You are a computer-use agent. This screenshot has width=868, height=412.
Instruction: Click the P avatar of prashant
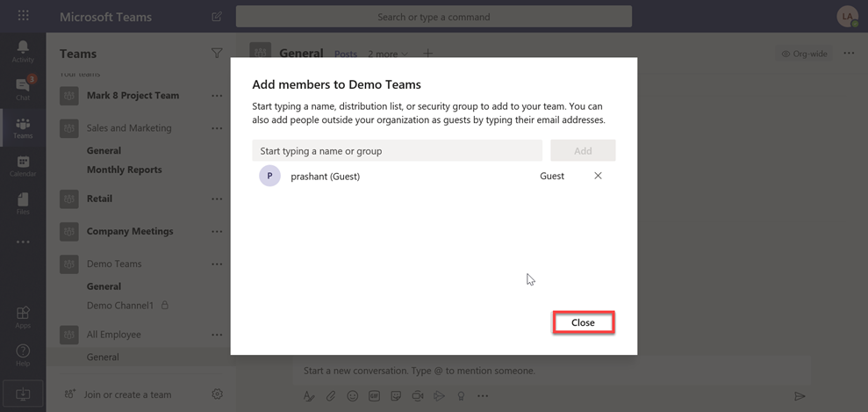click(x=269, y=176)
